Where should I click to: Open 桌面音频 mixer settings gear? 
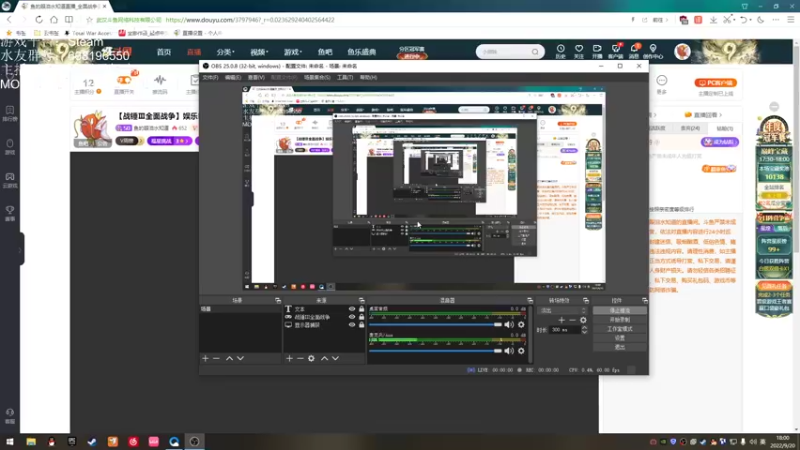(x=521, y=324)
